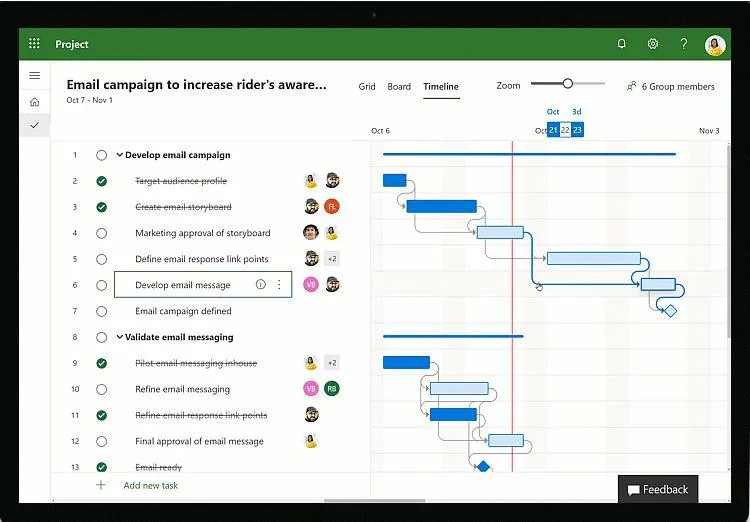Mark Email campaign defined complete
Viewport: 750px width, 522px height.
click(101, 311)
